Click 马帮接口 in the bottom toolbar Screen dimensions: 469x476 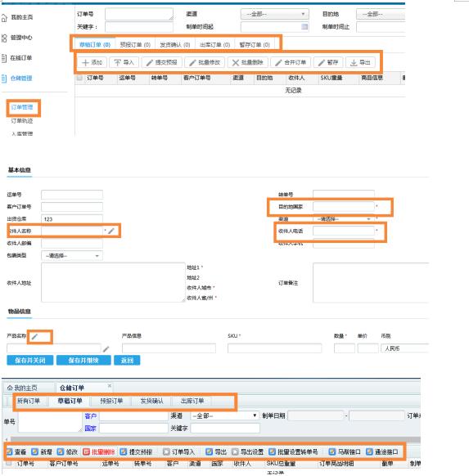(x=345, y=451)
